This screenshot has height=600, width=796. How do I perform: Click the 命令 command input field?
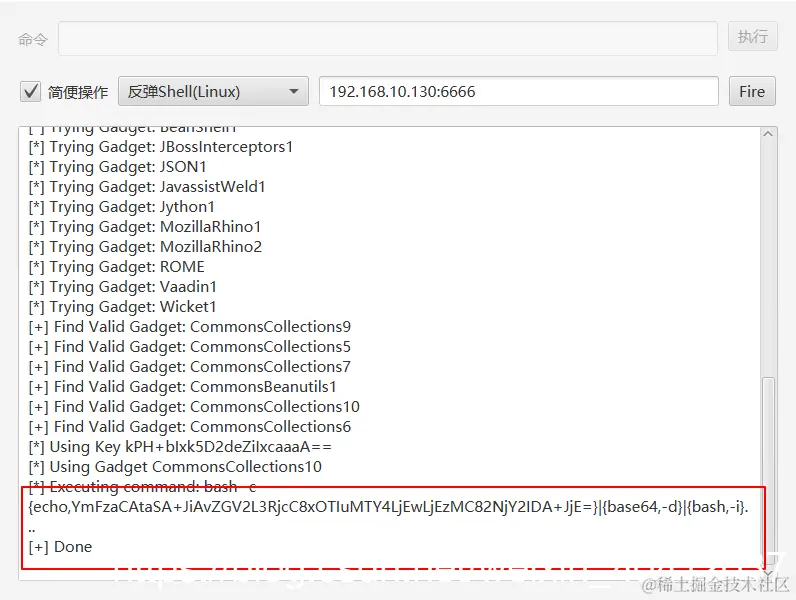coord(388,38)
